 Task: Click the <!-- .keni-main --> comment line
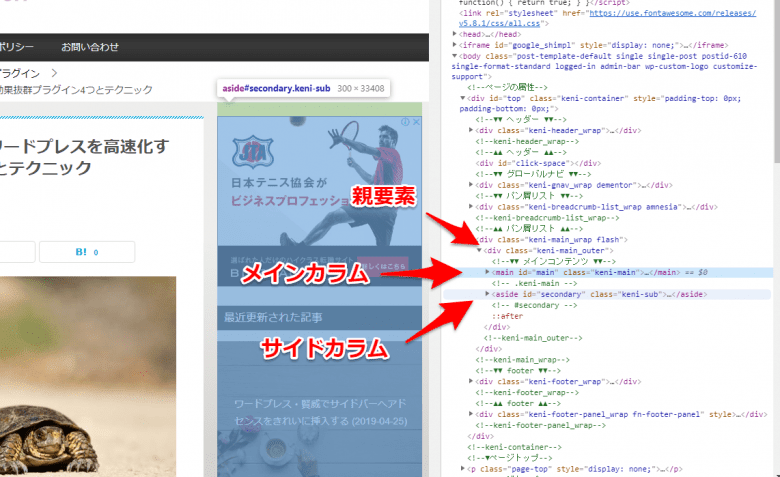[534, 283]
